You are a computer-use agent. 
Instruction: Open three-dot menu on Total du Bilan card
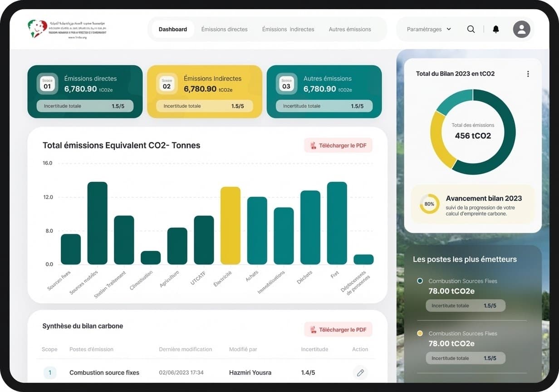click(x=528, y=74)
